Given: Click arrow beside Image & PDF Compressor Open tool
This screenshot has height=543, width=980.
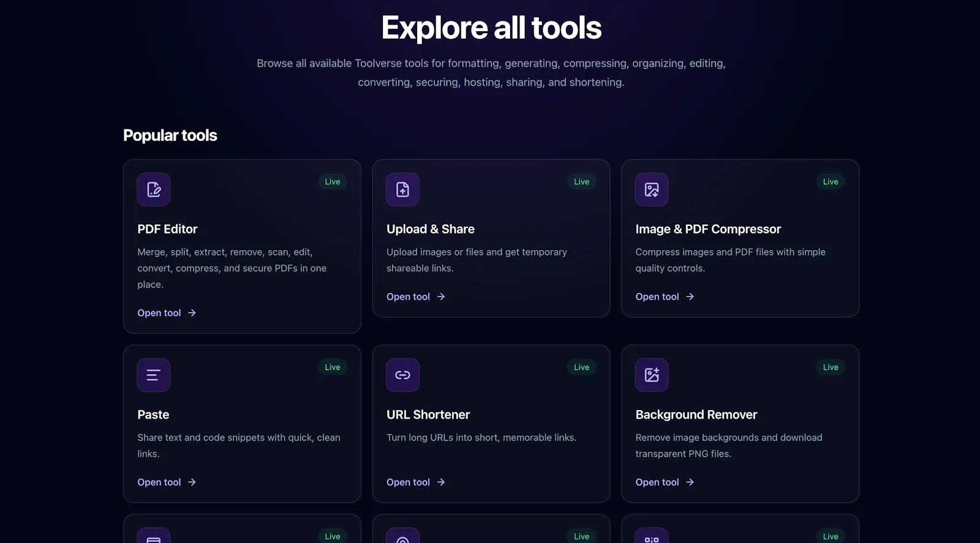Looking at the screenshot, I should click(690, 297).
